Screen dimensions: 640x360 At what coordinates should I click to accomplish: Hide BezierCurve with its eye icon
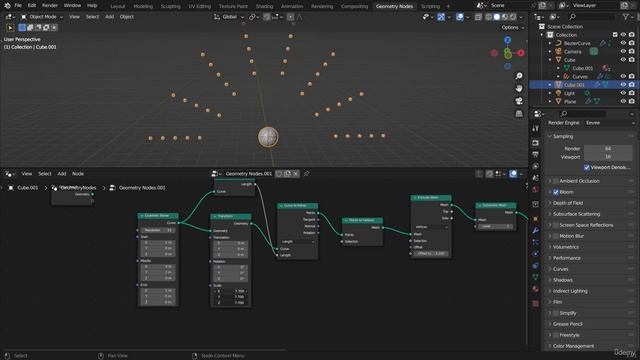click(x=623, y=43)
